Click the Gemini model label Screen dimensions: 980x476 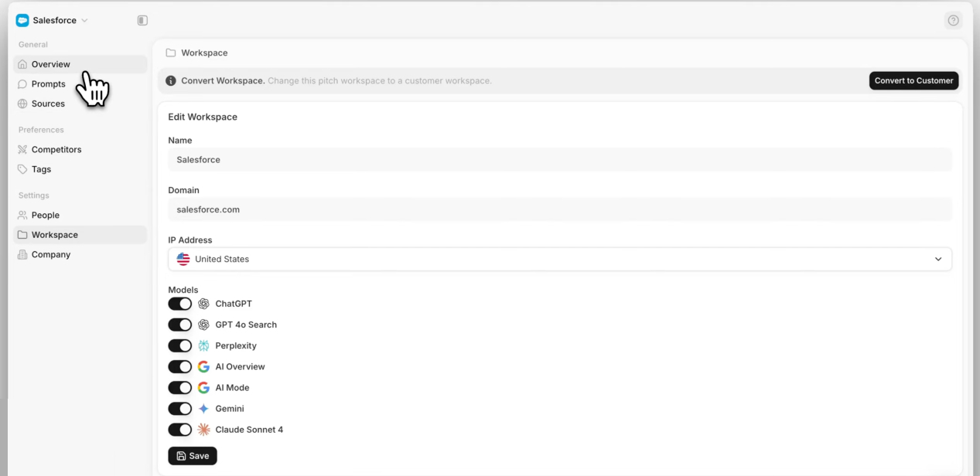click(x=230, y=408)
